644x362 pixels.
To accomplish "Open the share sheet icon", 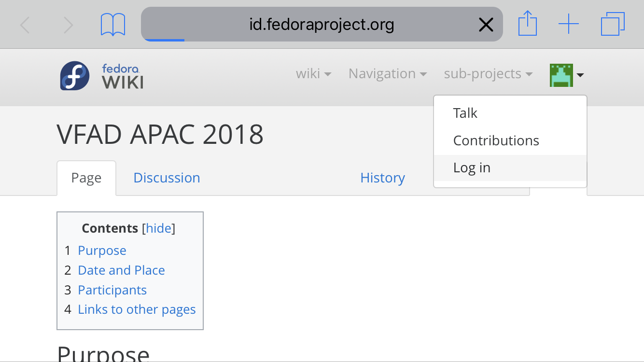I will pyautogui.click(x=528, y=23).
